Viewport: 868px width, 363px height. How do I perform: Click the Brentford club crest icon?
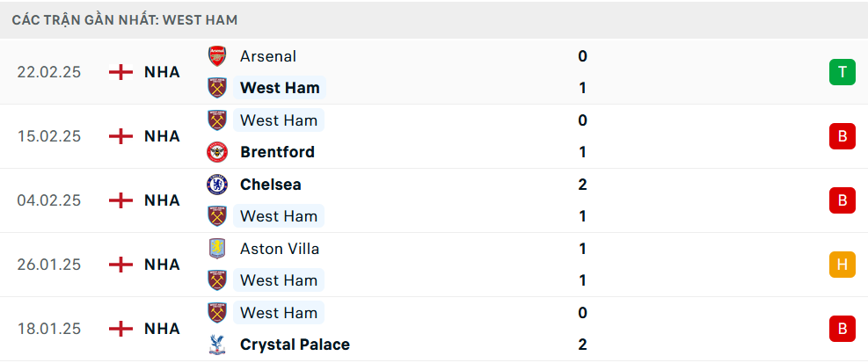point(216,152)
